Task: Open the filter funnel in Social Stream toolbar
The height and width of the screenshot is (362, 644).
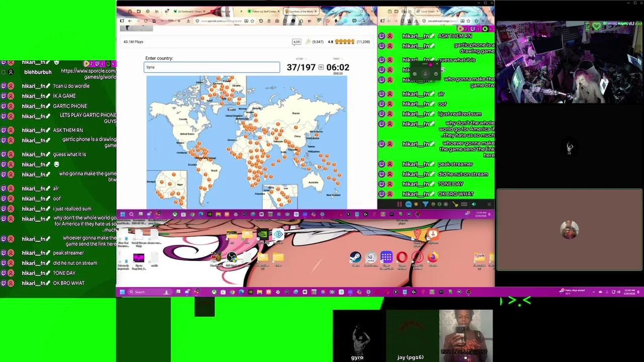Action: pos(426,205)
